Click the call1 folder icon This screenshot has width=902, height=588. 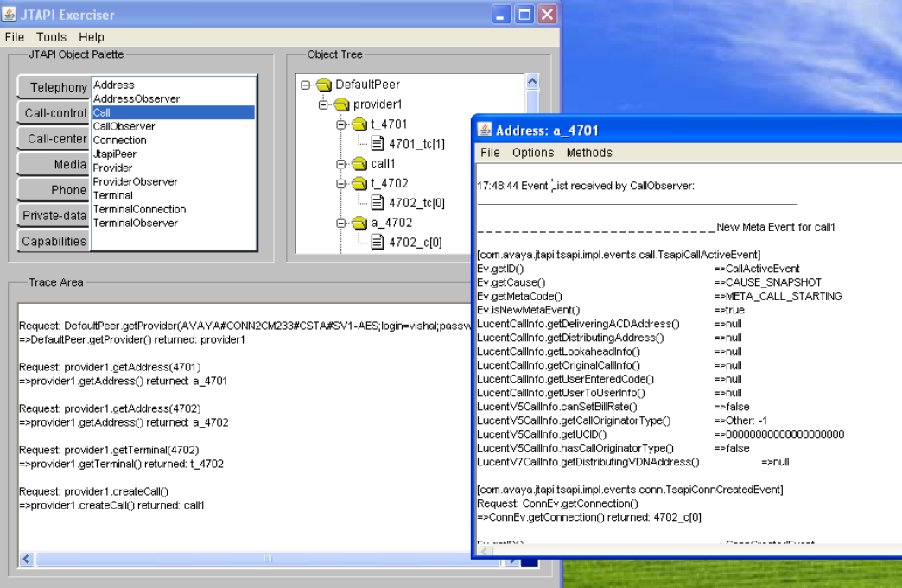[359, 164]
